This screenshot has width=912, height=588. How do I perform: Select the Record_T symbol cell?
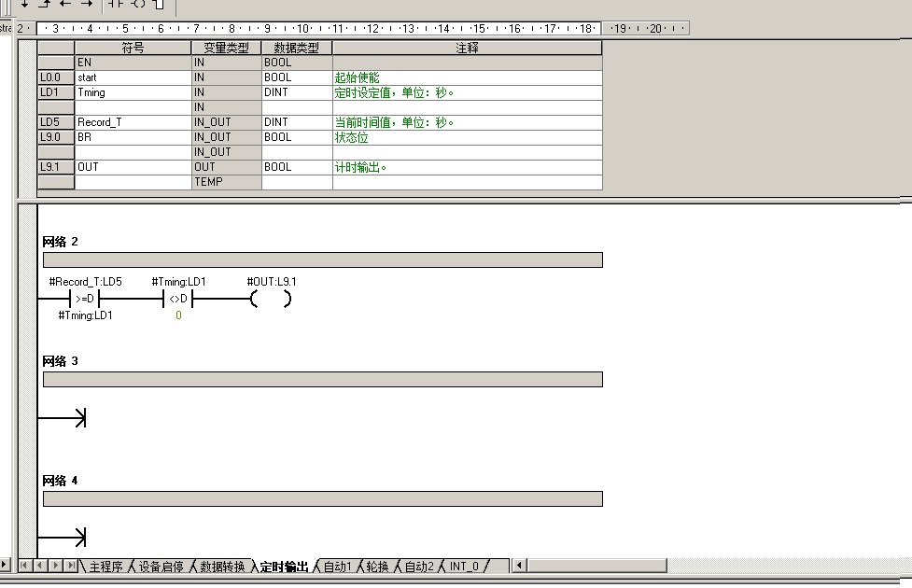pos(133,122)
